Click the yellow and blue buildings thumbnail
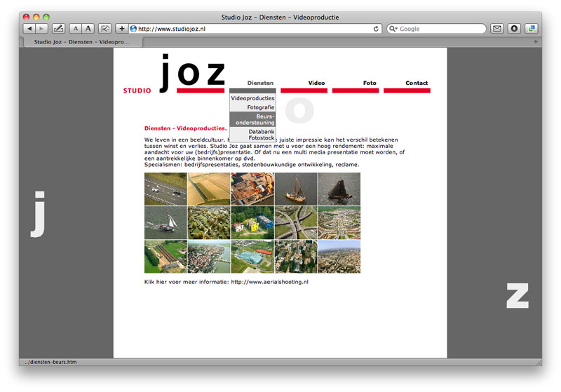 (252, 223)
